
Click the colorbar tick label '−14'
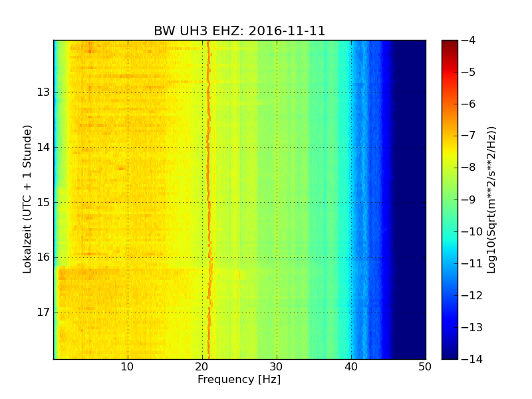pyautogui.click(x=472, y=359)
